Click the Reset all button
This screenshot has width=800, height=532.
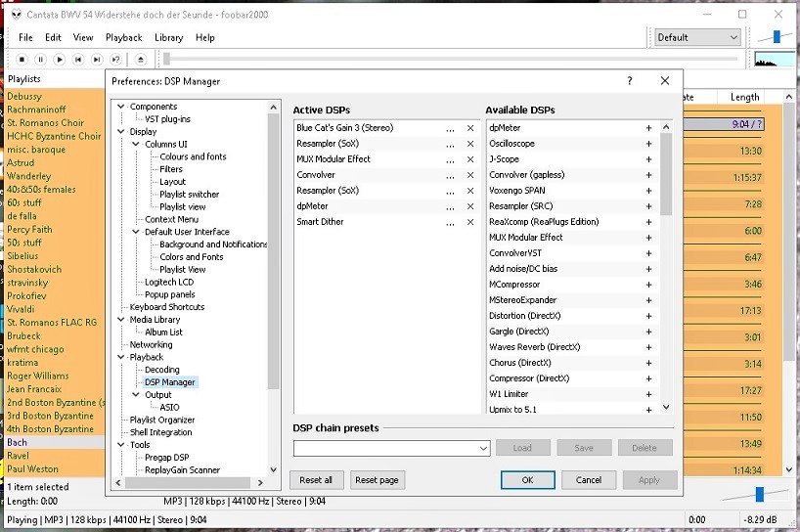[x=316, y=480]
